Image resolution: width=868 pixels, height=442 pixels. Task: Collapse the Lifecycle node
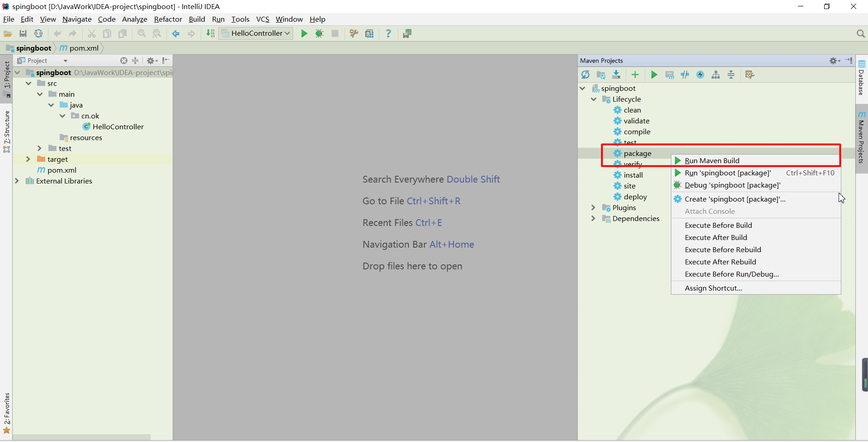(x=594, y=99)
